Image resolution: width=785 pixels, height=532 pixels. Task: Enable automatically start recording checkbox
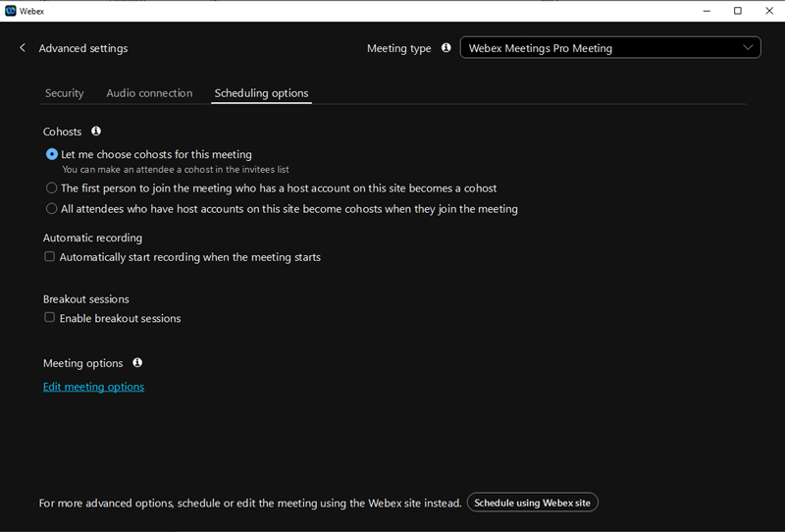[x=50, y=256]
